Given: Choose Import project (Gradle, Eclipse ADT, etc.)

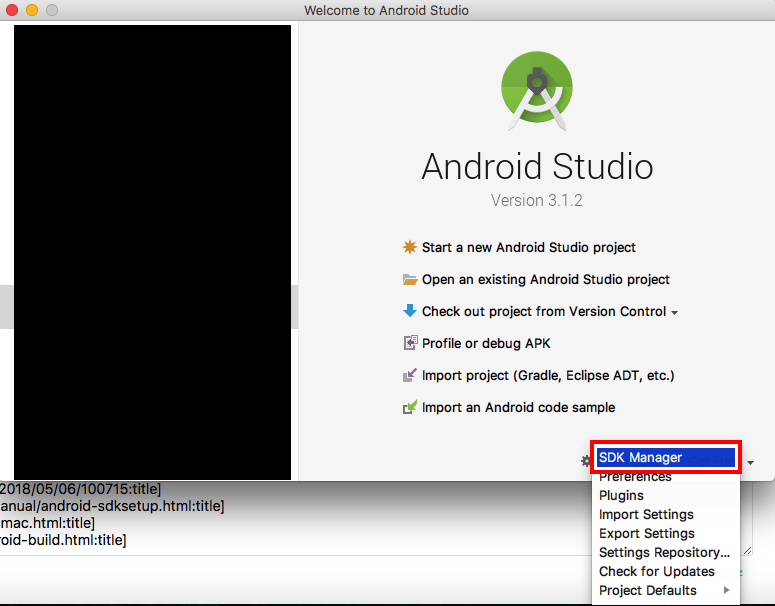Looking at the screenshot, I should [x=548, y=376].
